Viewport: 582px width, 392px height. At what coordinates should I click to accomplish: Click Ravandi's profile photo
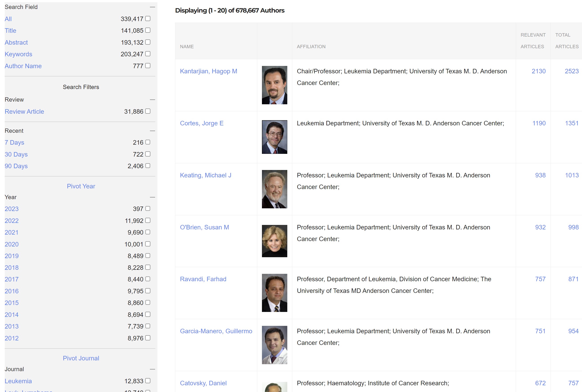[x=275, y=293]
